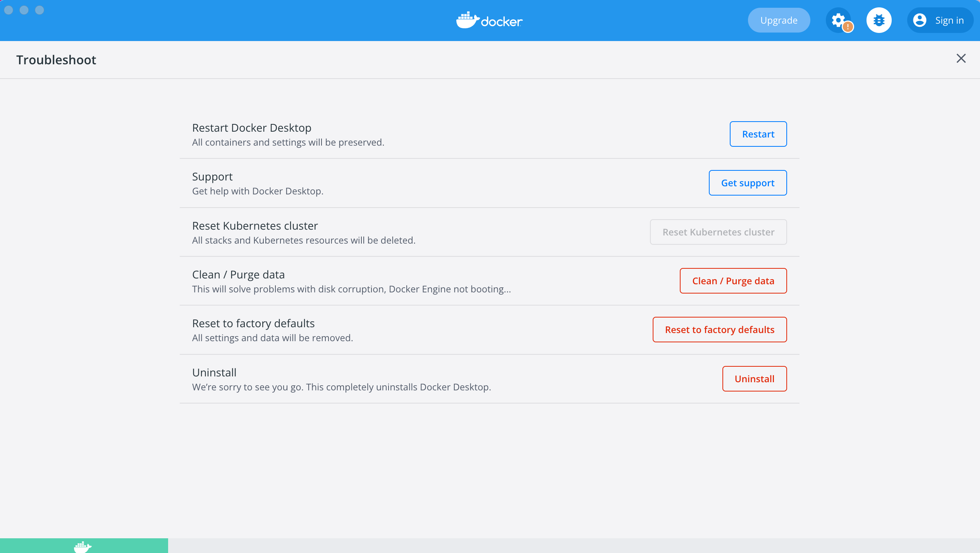The image size is (980, 553).
Task: Click the user avatar icon
Action: coord(920,20)
